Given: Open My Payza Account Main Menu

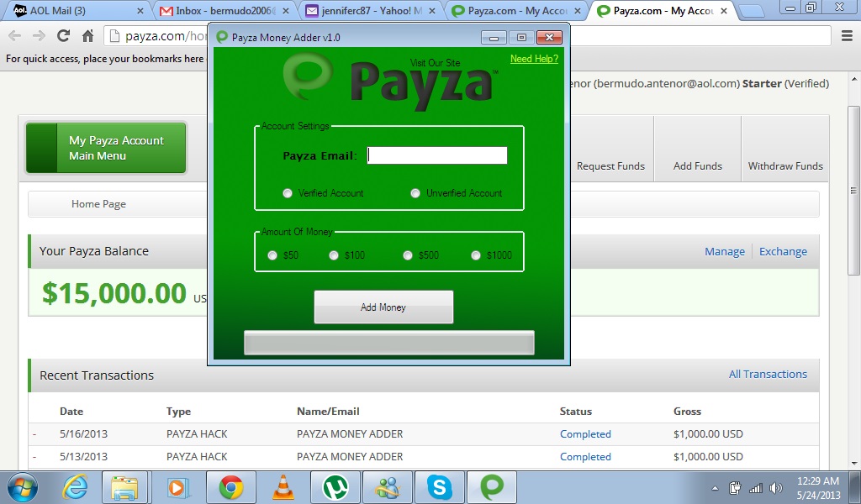Looking at the screenshot, I should (x=105, y=147).
